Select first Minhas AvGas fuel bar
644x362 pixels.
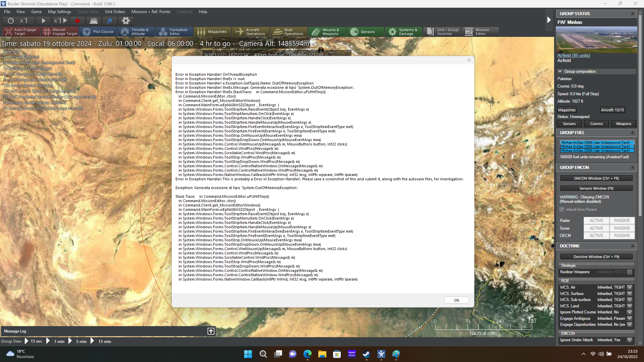597,142
